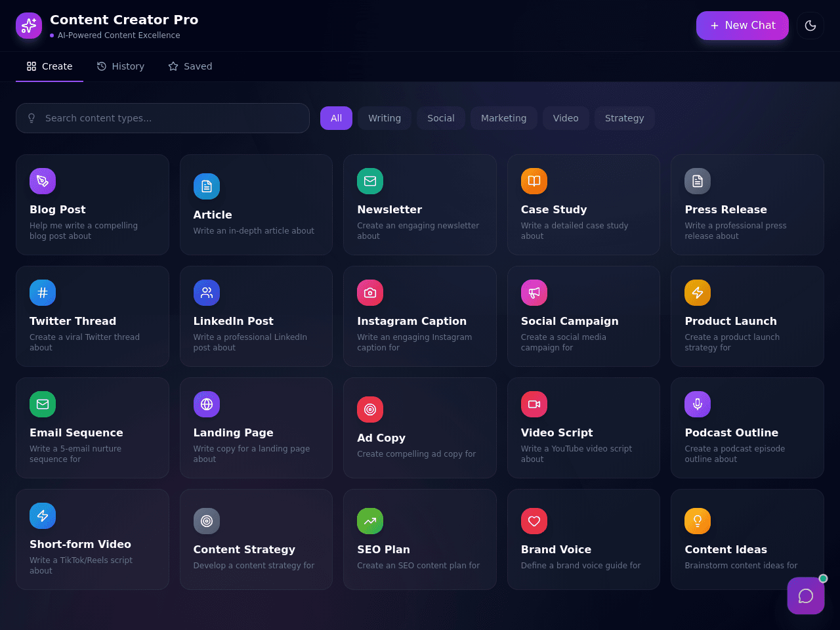Switch to the Create tab
Screen dimensions: 840x630
(49, 66)
